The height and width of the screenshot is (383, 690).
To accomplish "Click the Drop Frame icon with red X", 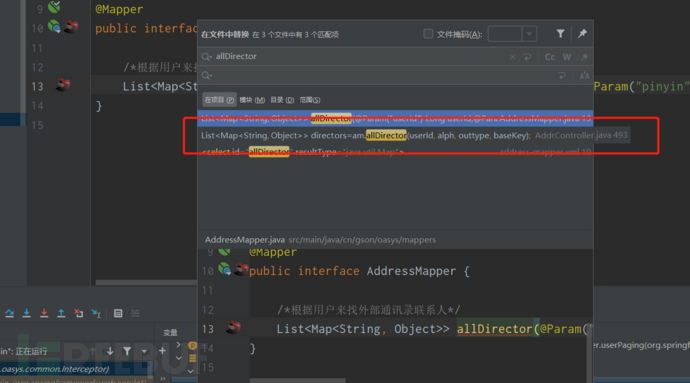I will pos(79,313).
